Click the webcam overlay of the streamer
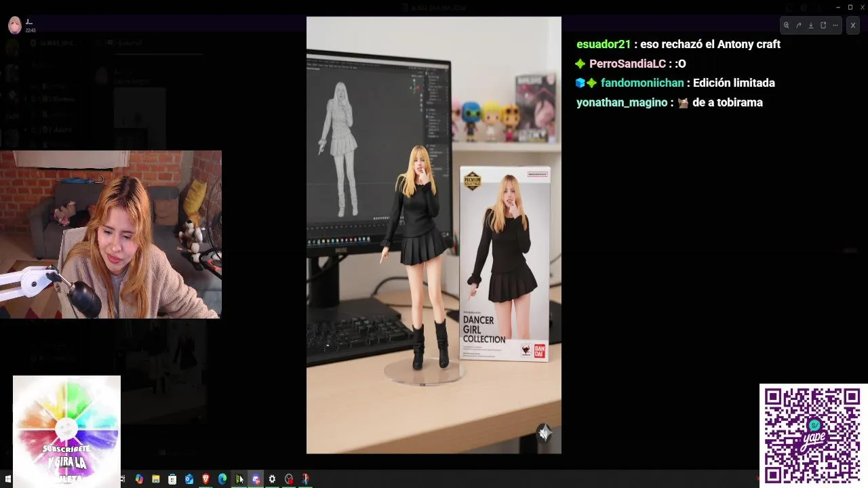Image resolution: width=868 pixels, height=488 pixels. (x=111, y=235)
